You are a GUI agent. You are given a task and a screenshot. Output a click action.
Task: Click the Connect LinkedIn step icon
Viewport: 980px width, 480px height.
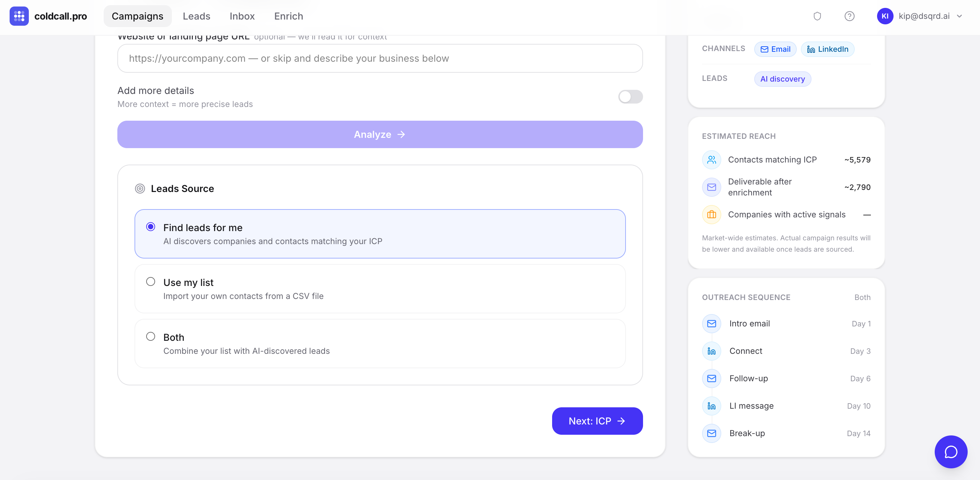click(x=711, y=351)
